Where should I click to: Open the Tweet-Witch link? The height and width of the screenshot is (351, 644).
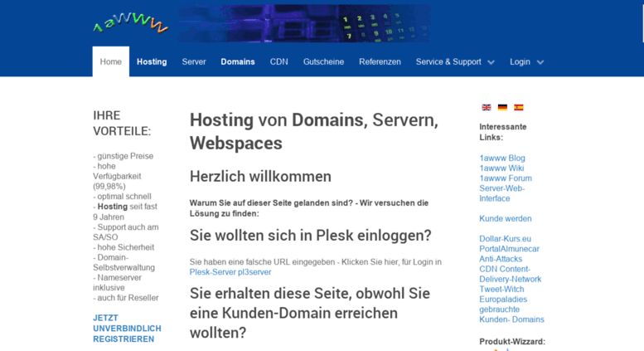501,289
